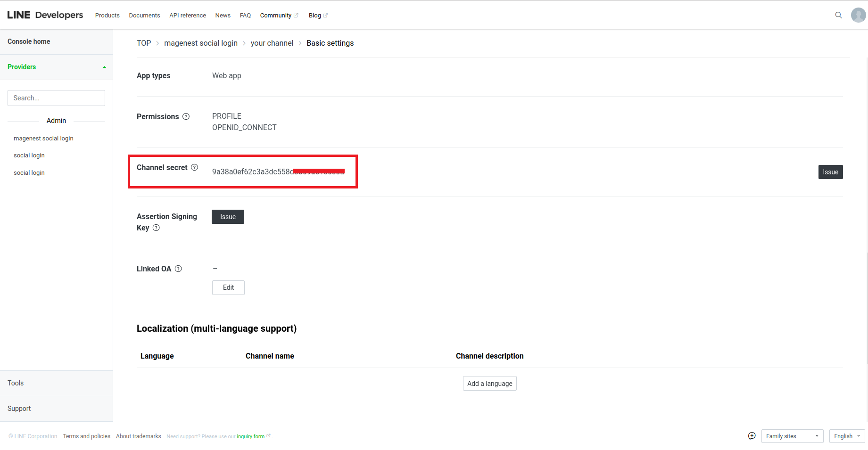Click the Language column header

[x=157, y=356]
